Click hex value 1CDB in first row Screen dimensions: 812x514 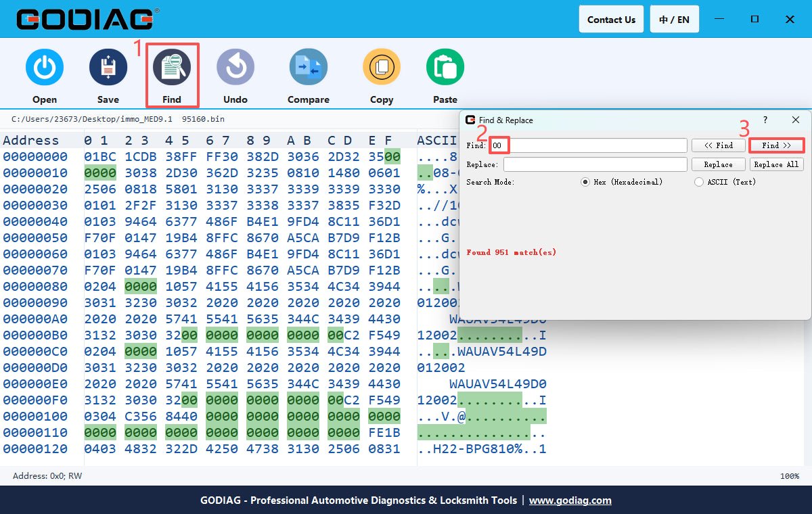[x=141, y=157]
